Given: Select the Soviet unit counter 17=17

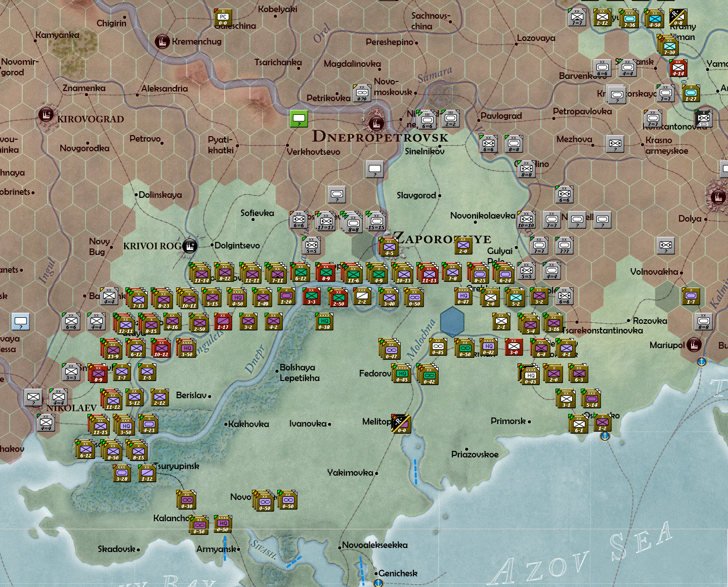Looking at the screenshot, I should (x=326, y=221).
